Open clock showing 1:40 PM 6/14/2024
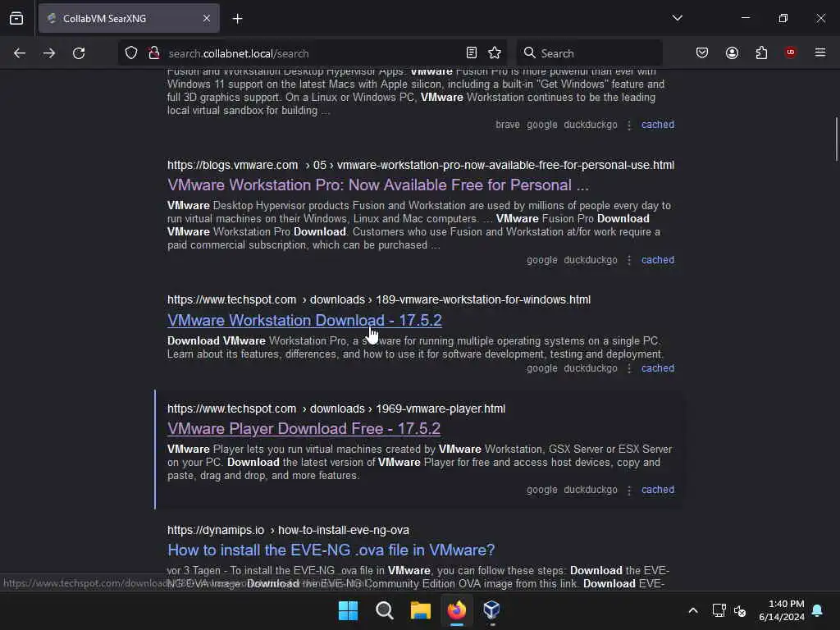This screenshot has height=630, width=840. pos(782,610)
